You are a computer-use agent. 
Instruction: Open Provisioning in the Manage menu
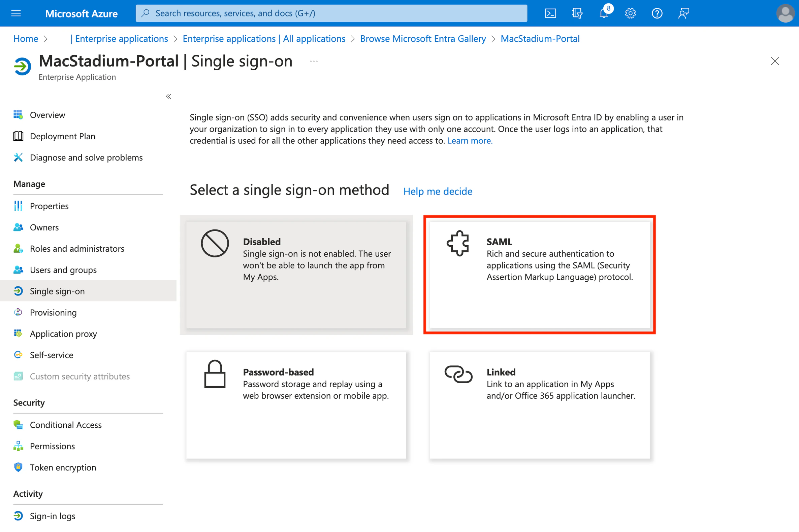(53, 313)
